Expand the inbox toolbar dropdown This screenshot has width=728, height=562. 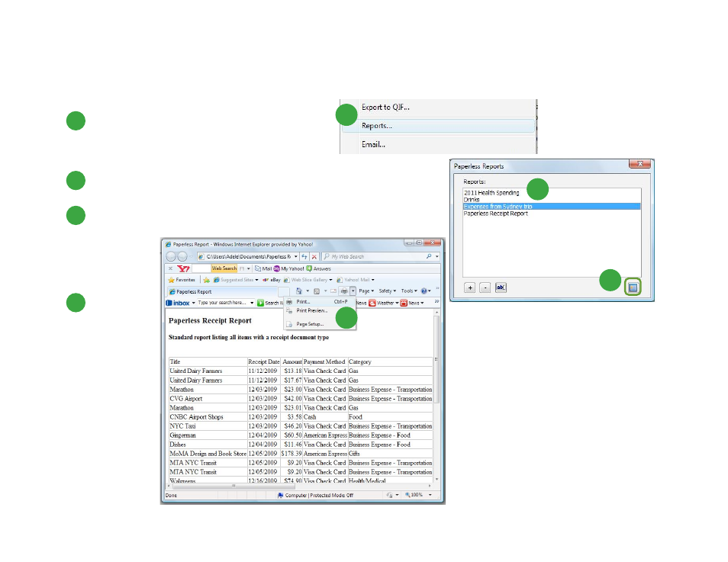point(194,303)
